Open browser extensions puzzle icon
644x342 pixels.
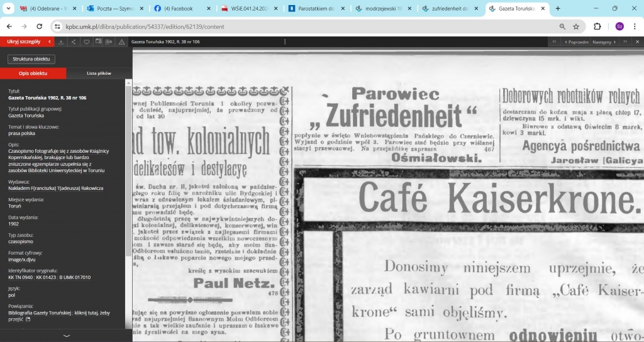click(597, 26)
